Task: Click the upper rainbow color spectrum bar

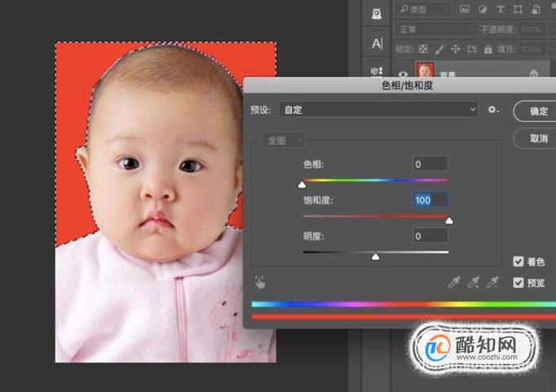Action: [x=404, y=304]
